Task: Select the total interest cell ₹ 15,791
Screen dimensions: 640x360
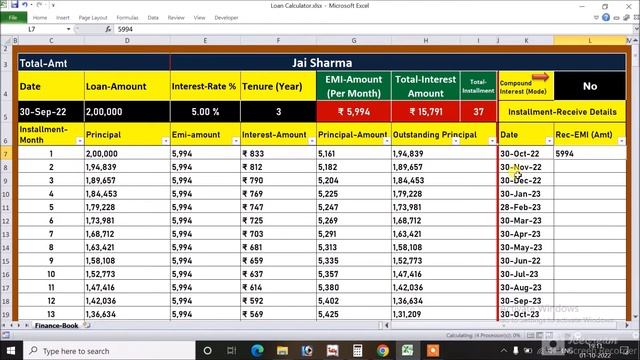Action: [426, 112]
